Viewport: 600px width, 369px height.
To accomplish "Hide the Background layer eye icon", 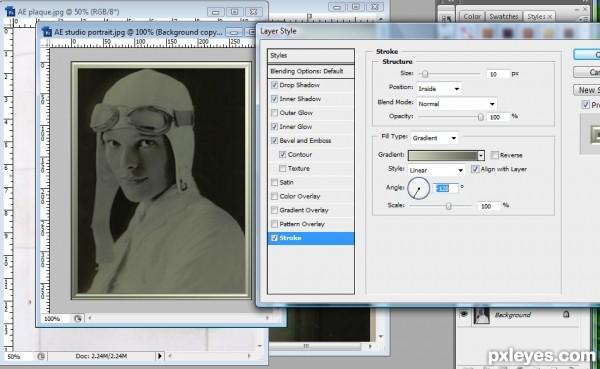I will pyautogui.click(x=464, y=314).
